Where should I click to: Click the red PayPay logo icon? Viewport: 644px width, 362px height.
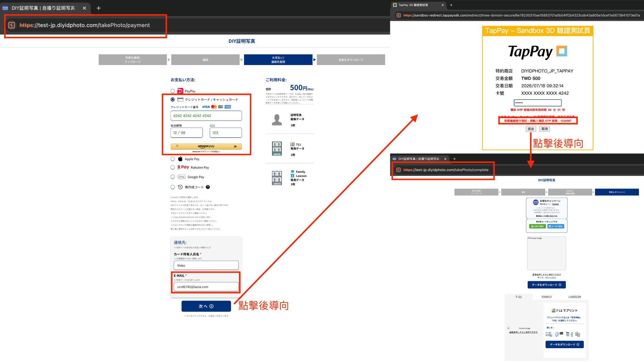[180, 91]
